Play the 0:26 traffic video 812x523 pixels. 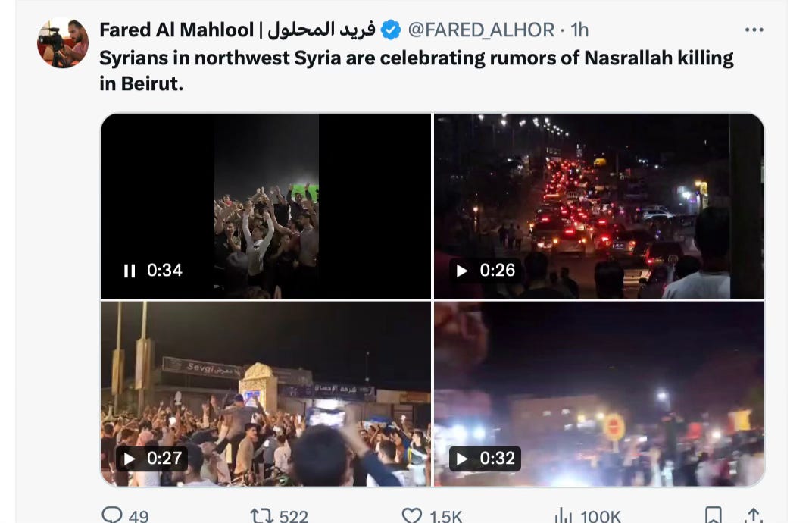[461, 271]
